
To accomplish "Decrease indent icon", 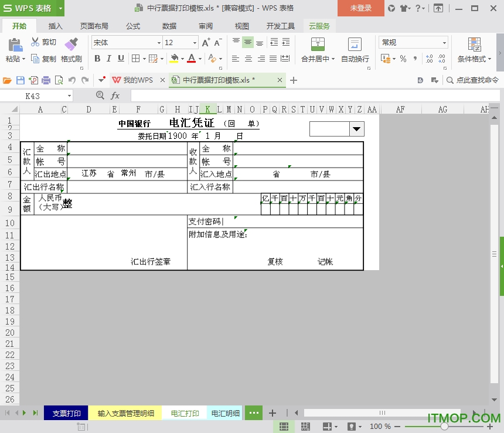I will click(274, 42).
